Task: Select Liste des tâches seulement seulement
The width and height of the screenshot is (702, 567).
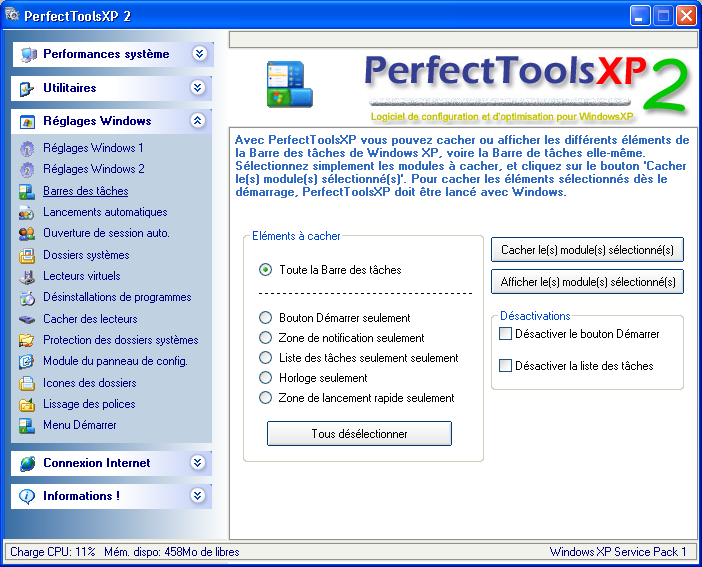Action: [265, 358]
